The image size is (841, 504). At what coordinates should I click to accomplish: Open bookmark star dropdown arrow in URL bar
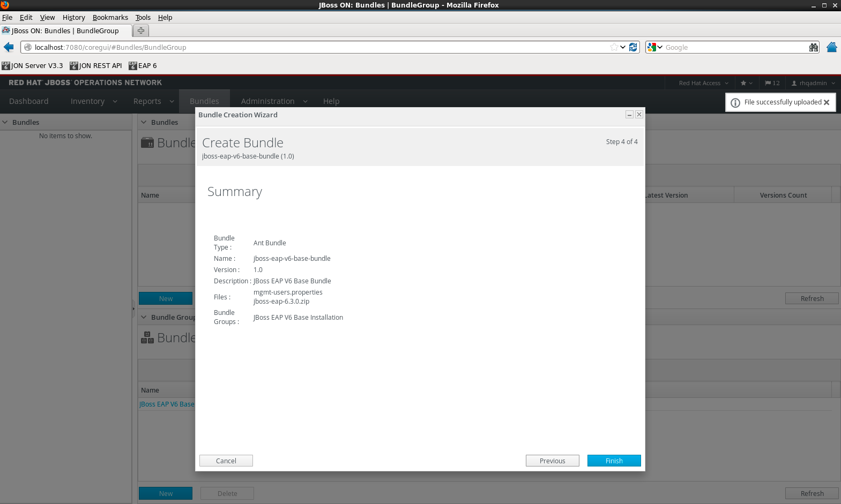pos(623,47)
